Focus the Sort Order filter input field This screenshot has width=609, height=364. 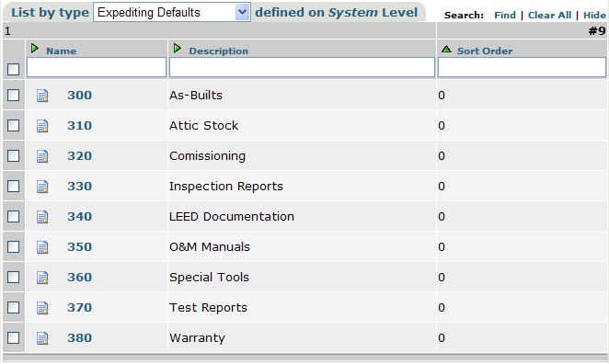click(x=522, y=67)
